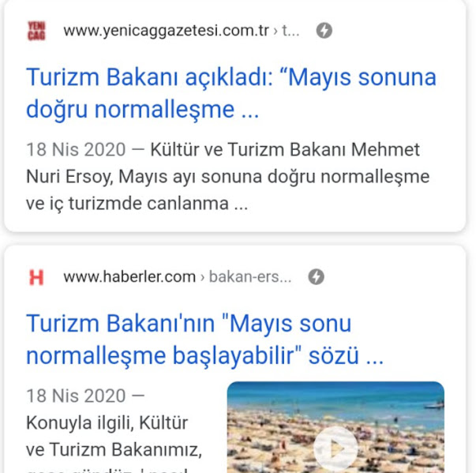
Task: Click the "doğru normalleşme ..." headline line
Action: (142, 109)
